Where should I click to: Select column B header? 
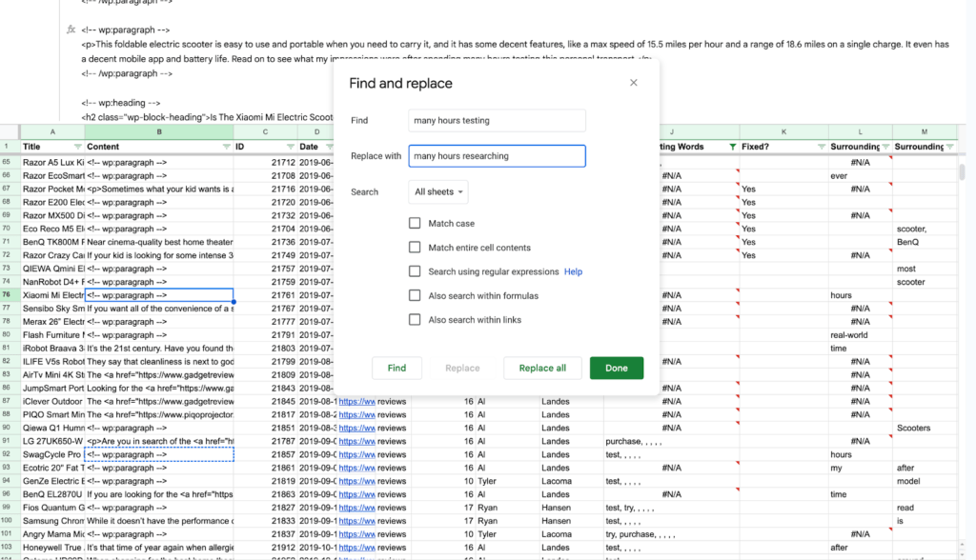159,132
